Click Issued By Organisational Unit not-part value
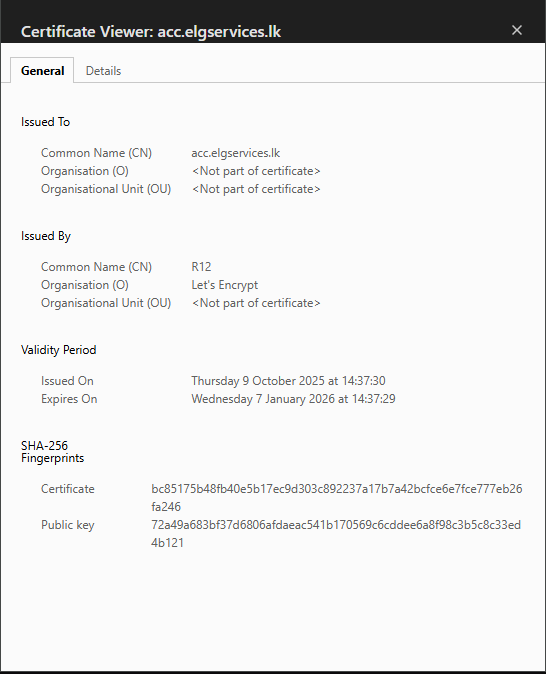This screenshot has width=546, height=674. [x=256, y=303]
